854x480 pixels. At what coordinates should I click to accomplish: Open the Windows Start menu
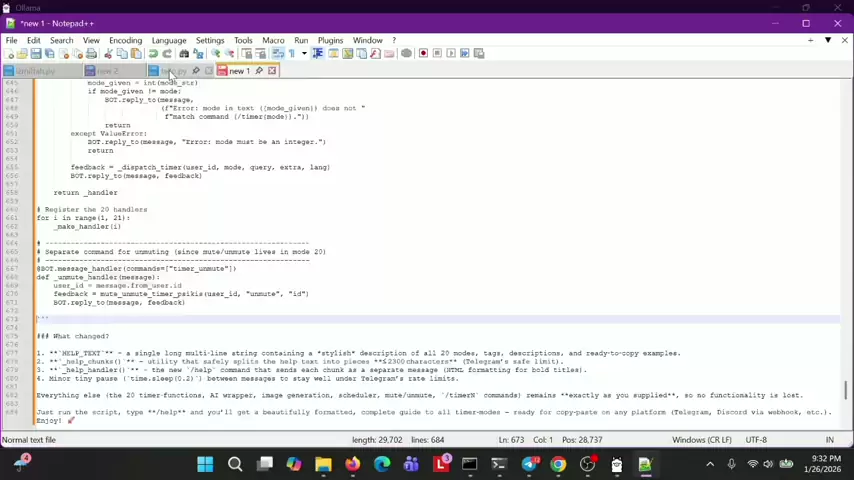tap(205, 464)
